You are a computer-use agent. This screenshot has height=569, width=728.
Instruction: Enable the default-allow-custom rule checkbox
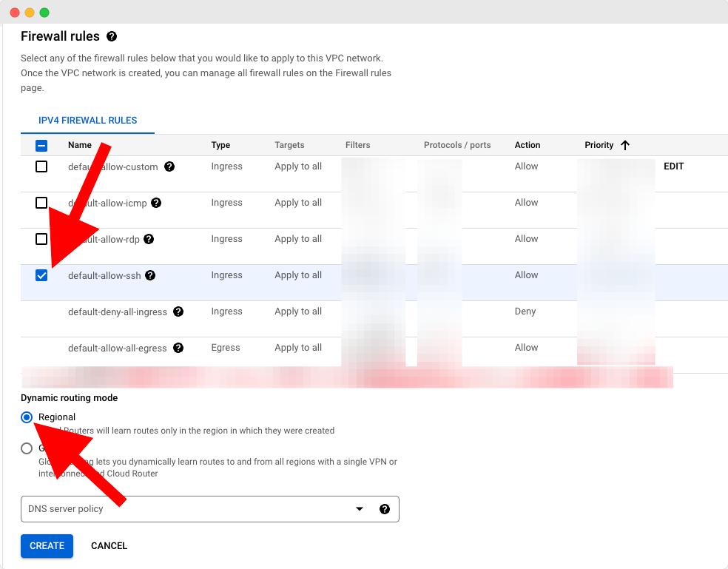pyautogui.click(x=41, y=166)
